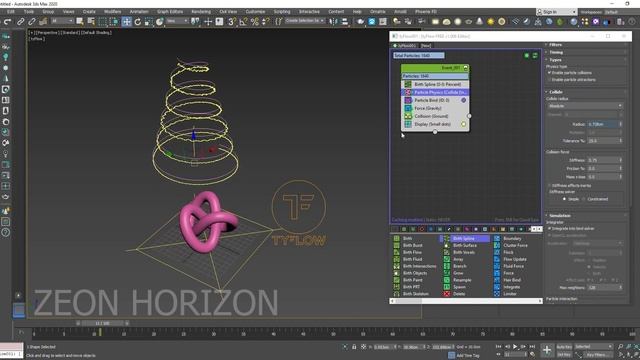The height and width of the screenshot is (360, 640).
Task: Select the Constrained stiffness solver radio
Action: [x=584, y=199]
